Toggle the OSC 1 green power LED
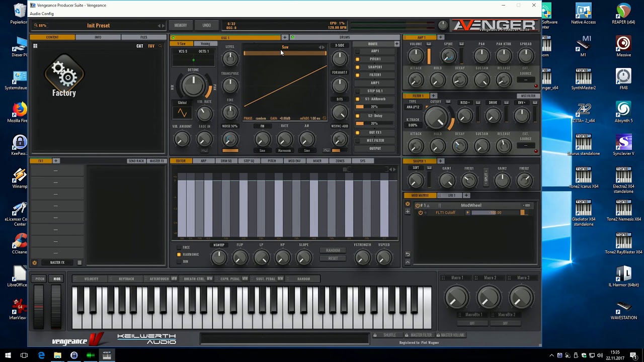This screenshot has width=644, height=362. (x=173, y=37)
